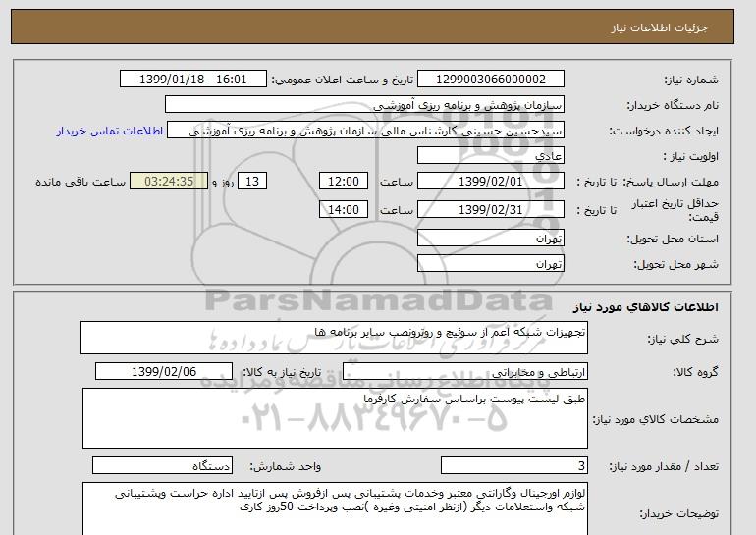Open buyer contact info link اطلاعات تماس خریدار

(109, 131)
